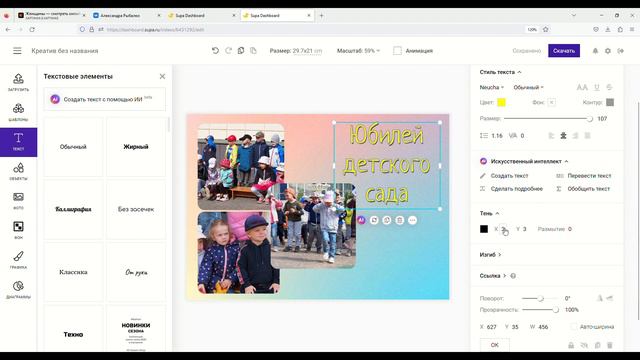Open the Объекты sidebar icon
The width and height of the screenshot is (640, 360).
18,171
